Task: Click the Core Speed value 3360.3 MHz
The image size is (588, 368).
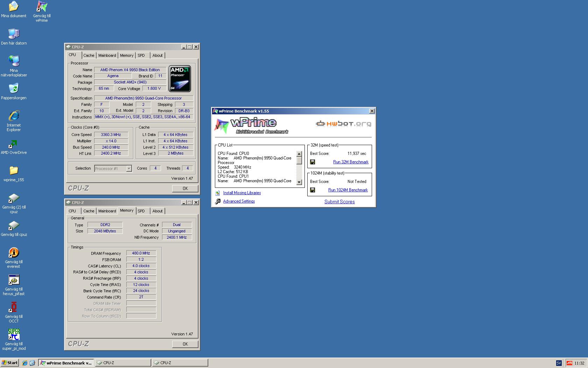Action: click(x=111, y=135)
